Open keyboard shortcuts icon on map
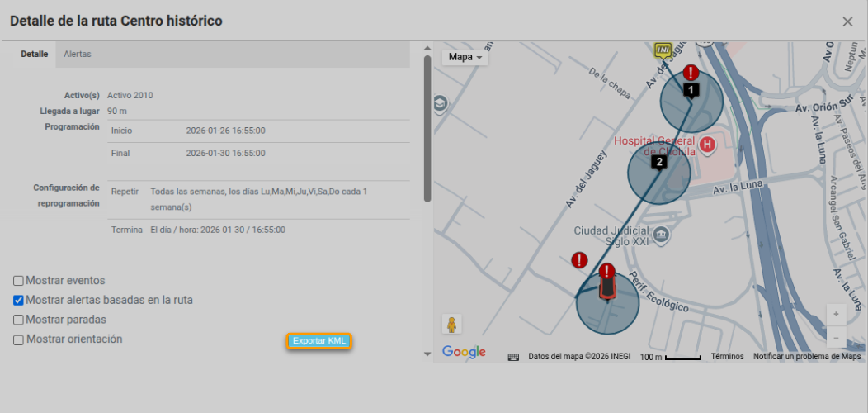868x413 pixels. [513, 357]
